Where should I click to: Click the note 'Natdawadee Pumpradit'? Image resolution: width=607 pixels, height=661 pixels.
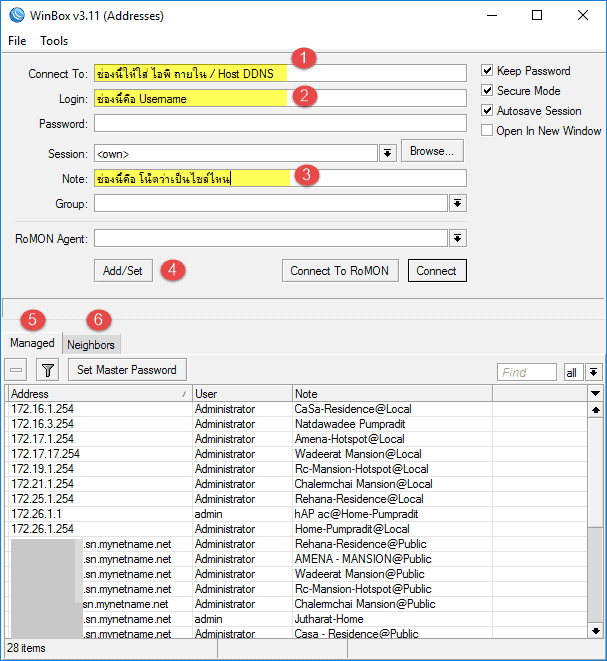350,424
